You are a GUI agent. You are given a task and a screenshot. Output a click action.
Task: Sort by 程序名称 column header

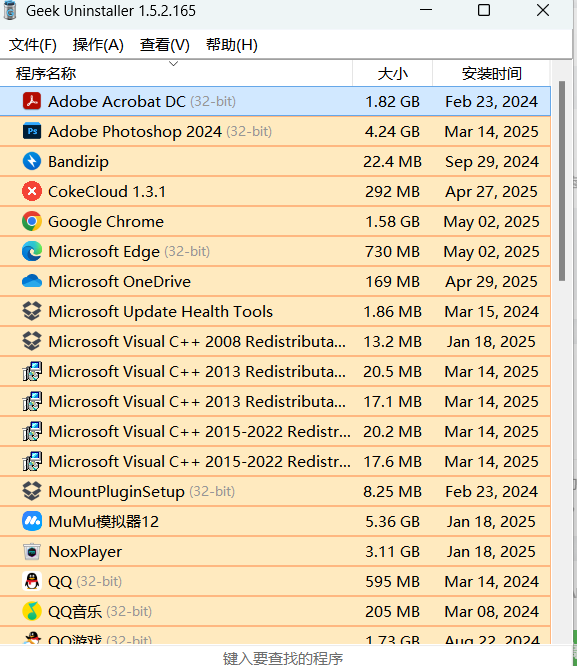point(176,73)
